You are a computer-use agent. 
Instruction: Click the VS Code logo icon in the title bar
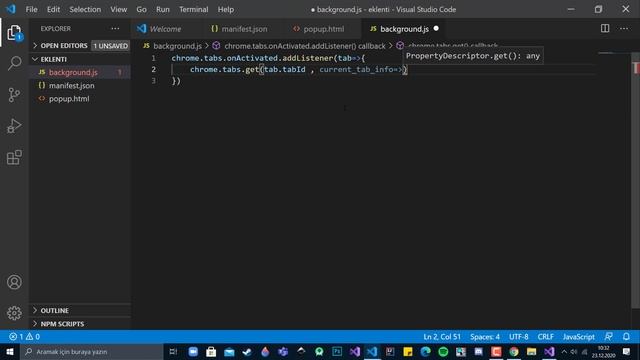(x=11, y=9)
